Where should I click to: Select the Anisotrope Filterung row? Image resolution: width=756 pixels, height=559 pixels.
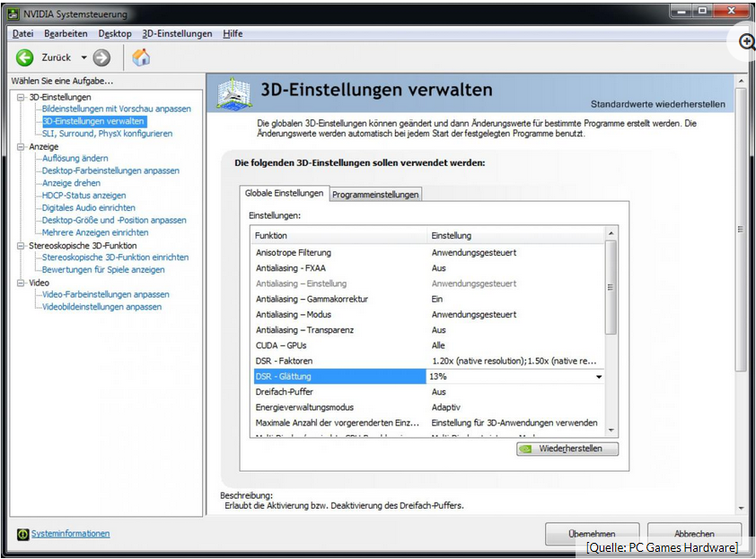tap(428, 252)
